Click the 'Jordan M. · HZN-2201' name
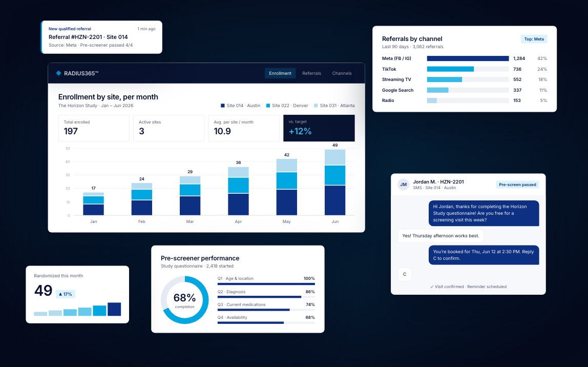 tap(438, 181)
